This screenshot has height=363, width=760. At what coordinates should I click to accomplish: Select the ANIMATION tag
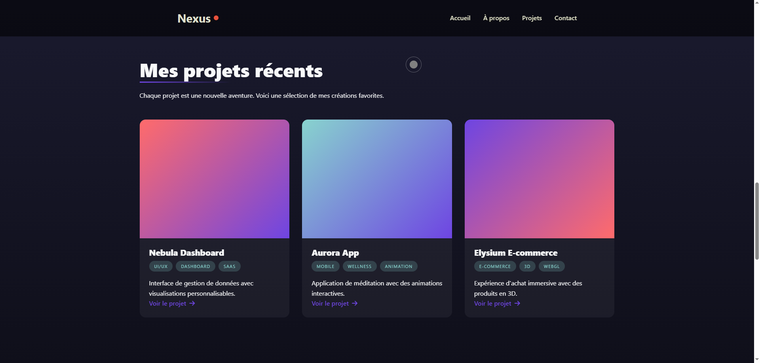point(398,266)
